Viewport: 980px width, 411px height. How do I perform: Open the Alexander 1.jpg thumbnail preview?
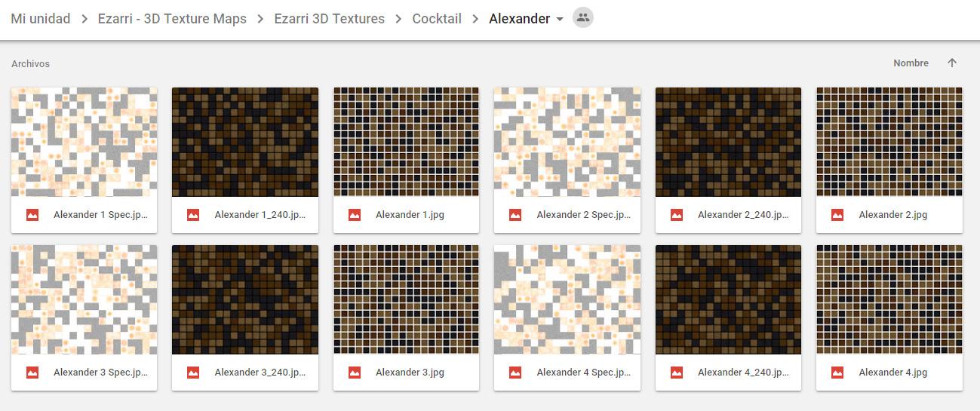[x=406, y=142]
